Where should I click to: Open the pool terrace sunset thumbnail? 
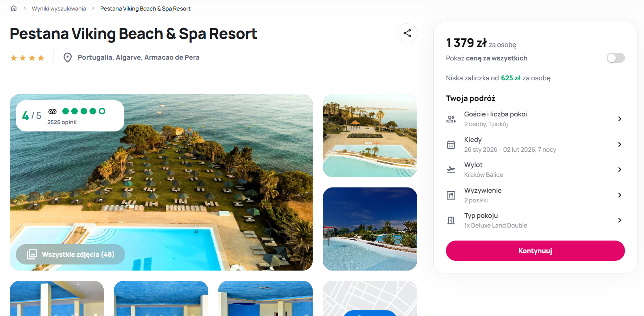coord(370,135)
